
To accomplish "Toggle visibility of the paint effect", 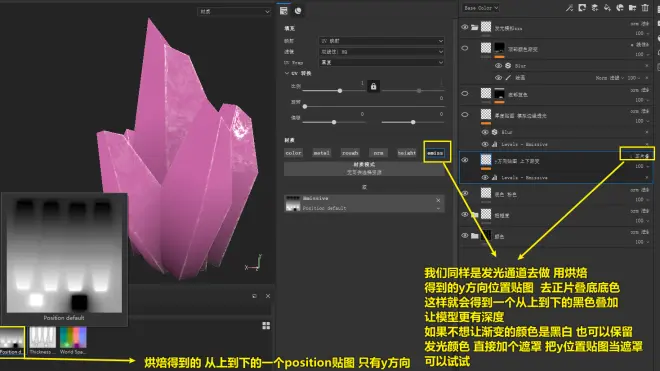I will click(x=498, y=78).
